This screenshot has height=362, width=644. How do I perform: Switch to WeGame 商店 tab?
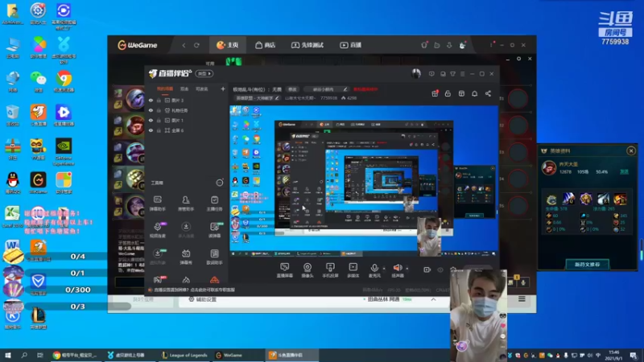(x=266, y=45)
